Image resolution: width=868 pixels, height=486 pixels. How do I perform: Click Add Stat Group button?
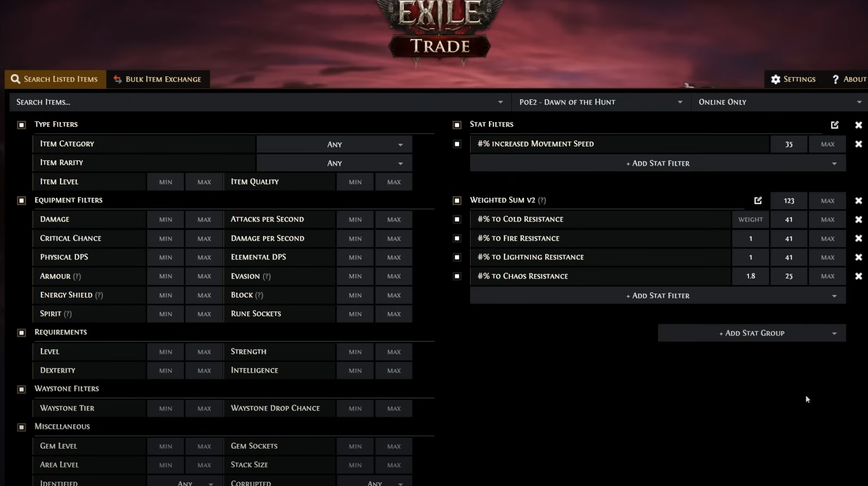coord(751,333)
